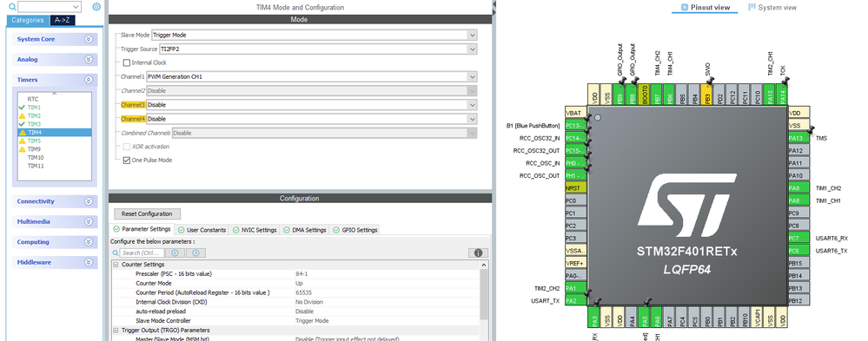
Task: Toggle the Internal Clock checkbox
Action: tap(127, 63)
